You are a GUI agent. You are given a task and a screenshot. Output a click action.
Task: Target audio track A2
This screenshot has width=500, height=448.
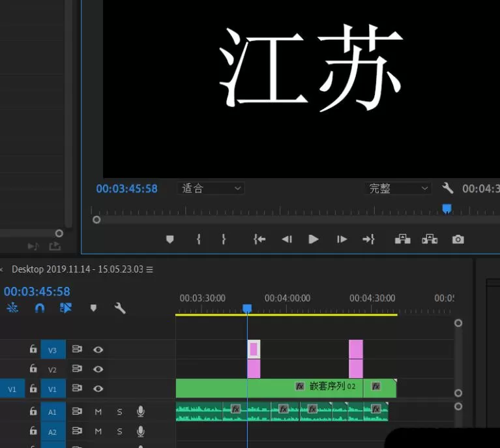(x=53, y=432)
